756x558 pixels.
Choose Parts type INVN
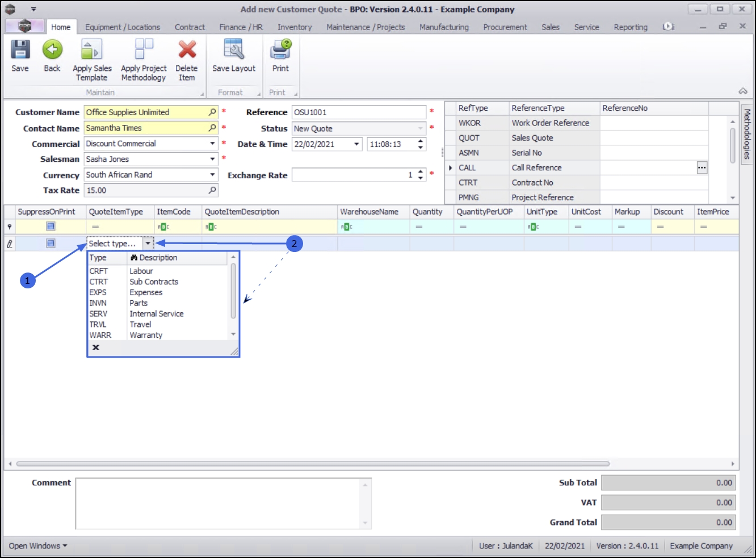[x=158, y=303]
